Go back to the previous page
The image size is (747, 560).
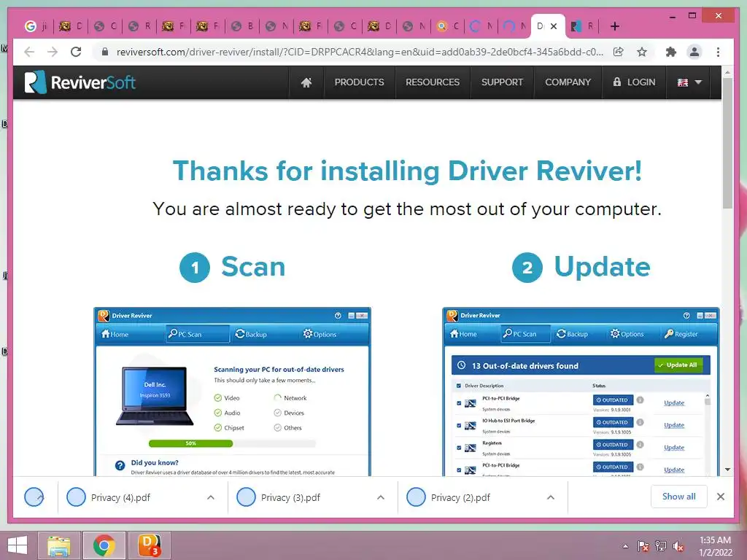tap(29, 52)
